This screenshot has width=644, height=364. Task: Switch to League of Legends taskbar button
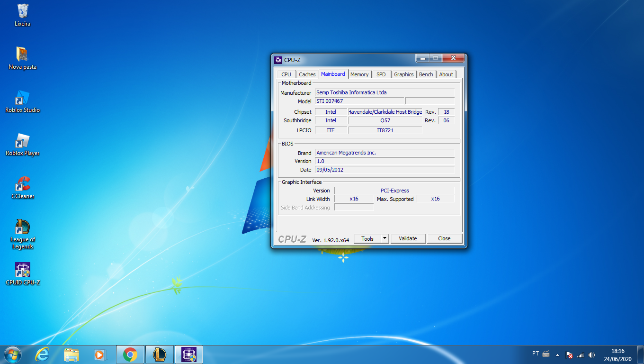(x=159, y=355)
